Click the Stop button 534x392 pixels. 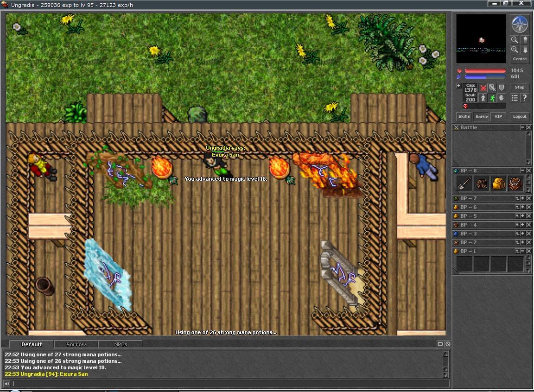tap(520, 88)
